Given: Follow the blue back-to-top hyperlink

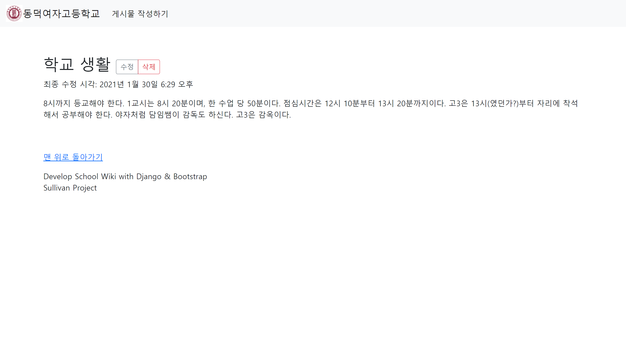Looking at the screenshot, I should [73, 157].
